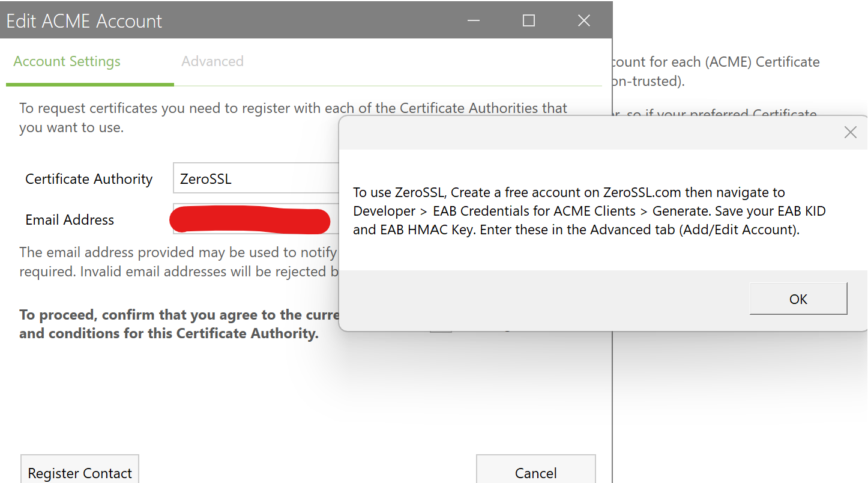Close the Edit ACME Account window
The height and width of the screenshot is (483, 868).
pos(583,21)
